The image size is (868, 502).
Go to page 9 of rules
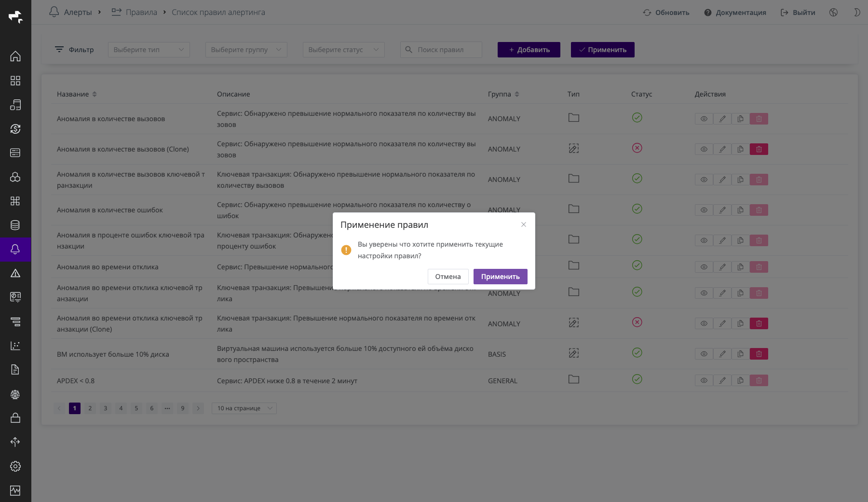183,408
